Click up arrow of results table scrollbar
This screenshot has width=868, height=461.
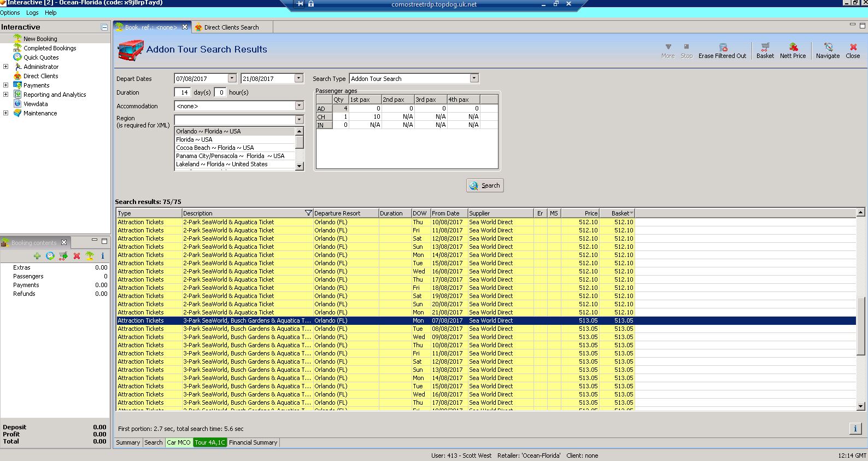coord(861,212)
